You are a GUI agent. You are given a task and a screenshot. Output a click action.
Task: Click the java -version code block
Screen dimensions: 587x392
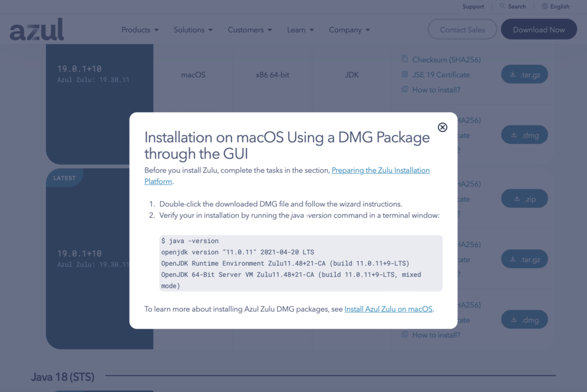300,263
